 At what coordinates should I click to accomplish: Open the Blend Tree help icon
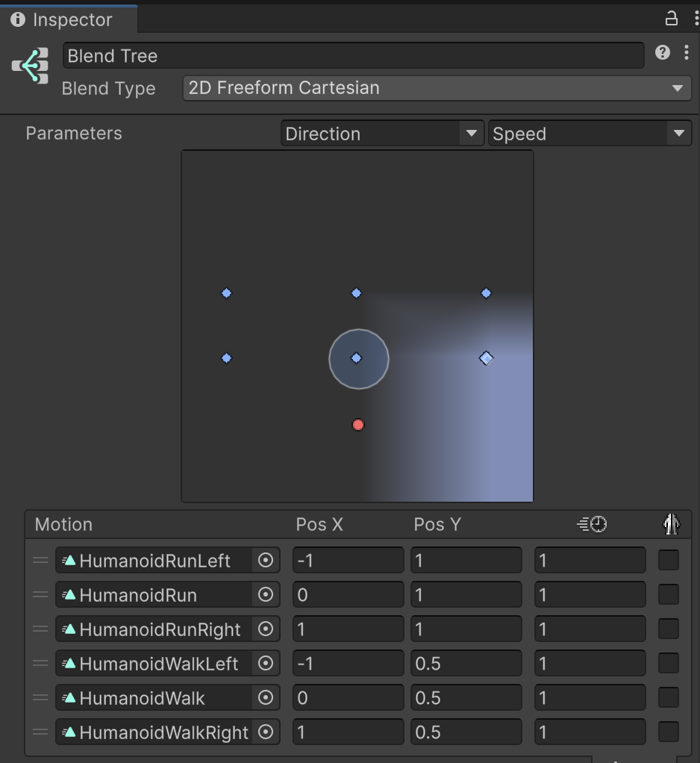663,52
